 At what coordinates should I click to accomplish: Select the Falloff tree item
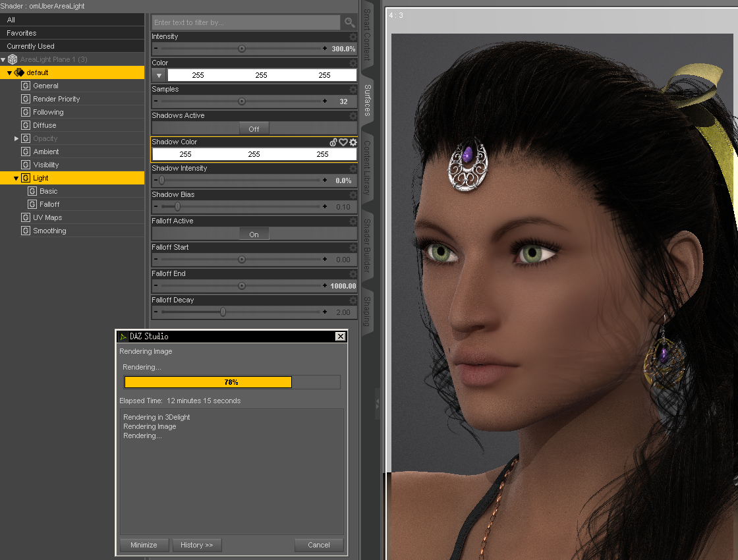[49, 204]
